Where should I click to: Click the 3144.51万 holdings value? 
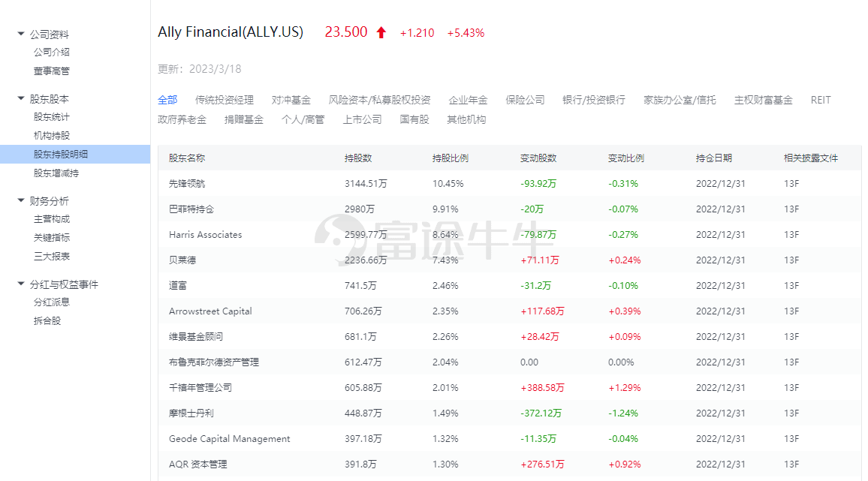[x=366, y=184]
